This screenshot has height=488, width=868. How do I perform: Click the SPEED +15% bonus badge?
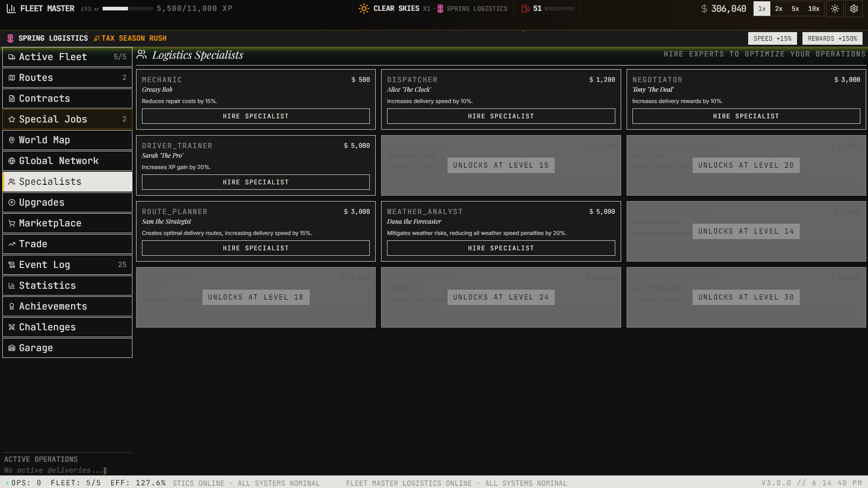point(772,38)
